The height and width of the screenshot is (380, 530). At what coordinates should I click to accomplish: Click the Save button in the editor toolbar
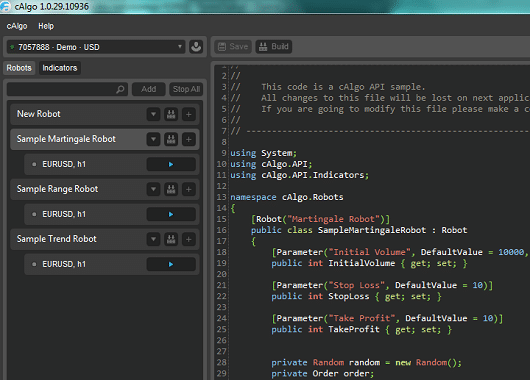coord(233,47)
